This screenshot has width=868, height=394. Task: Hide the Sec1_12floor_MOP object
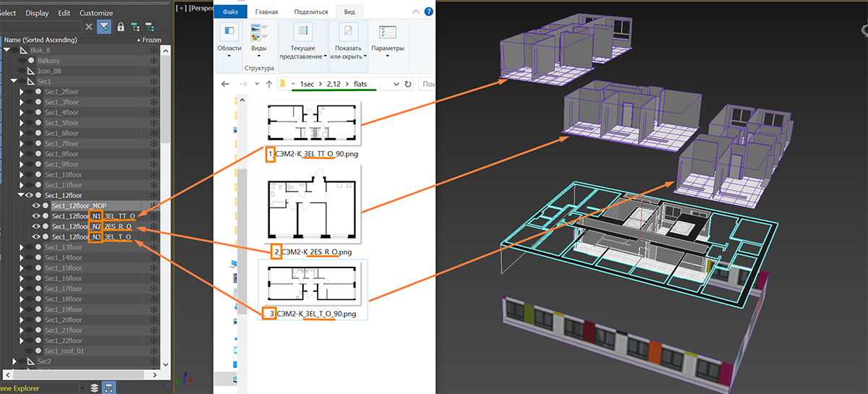point(35,206)
